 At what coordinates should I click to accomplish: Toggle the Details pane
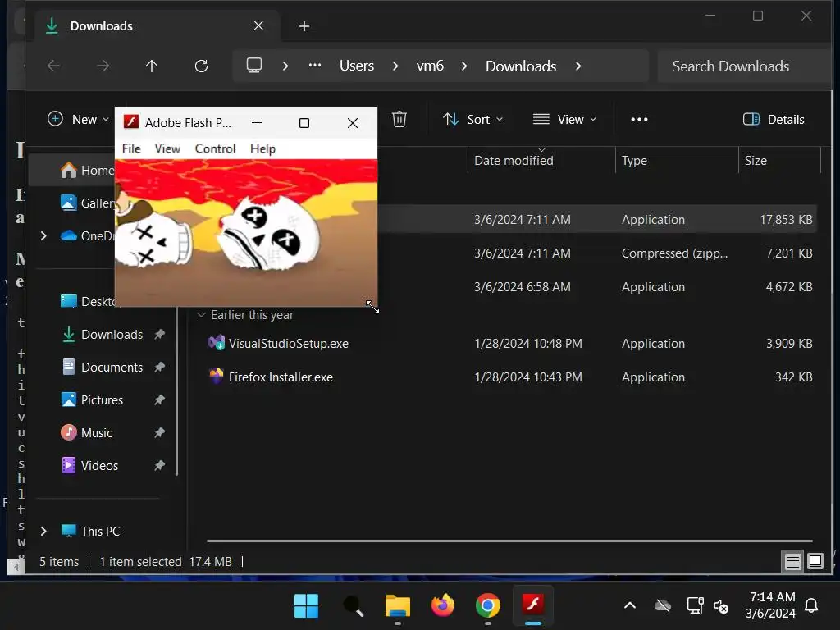coord(774,119)
